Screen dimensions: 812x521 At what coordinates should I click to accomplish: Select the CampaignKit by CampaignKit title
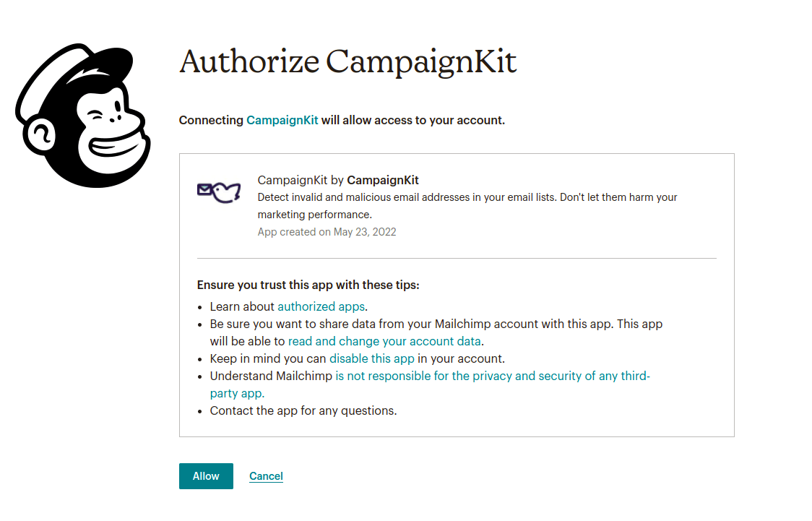[x=338, y=180]
